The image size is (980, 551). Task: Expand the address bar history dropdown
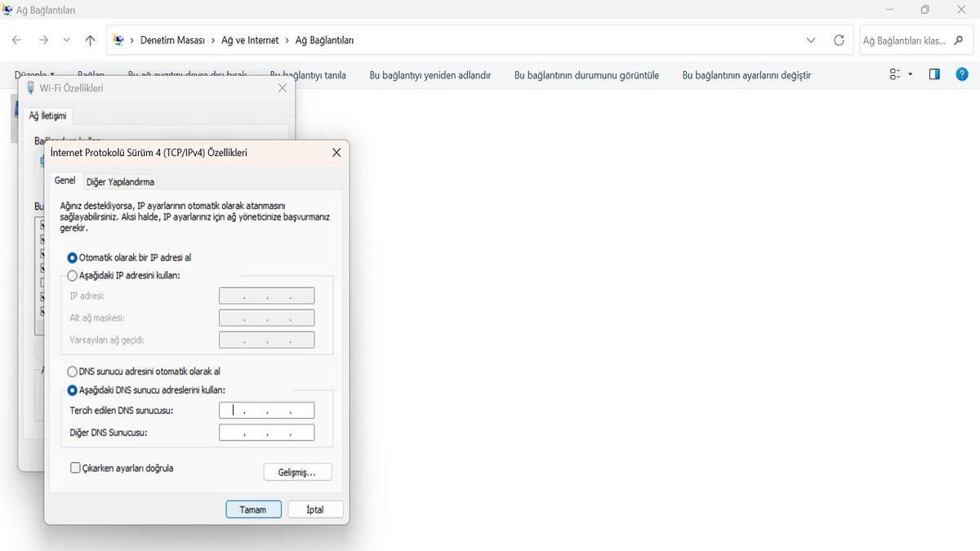[810, 40]
